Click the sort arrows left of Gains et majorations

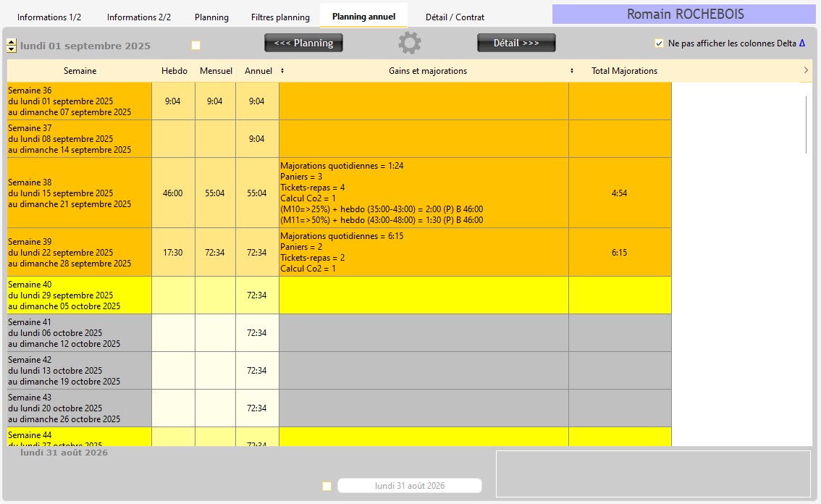pyautogui.click(x=282, y=71)
